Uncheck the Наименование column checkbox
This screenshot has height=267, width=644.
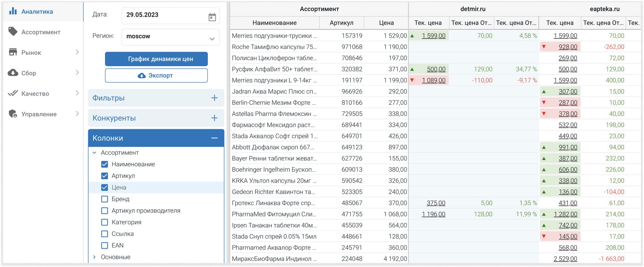click(104, 164)
